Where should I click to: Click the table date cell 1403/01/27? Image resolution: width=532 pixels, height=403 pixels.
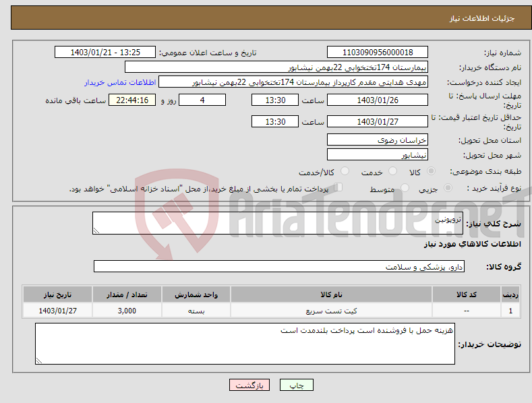[x=58, y=311]
